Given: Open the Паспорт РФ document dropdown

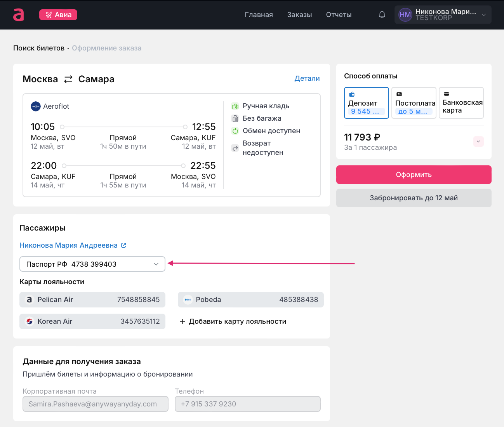Looking at the screenshot, I should point(92,264).
